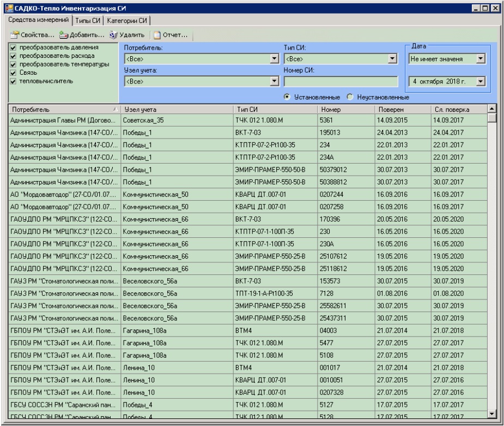This screenshot has width=504, height=426.
Task: Select the Установленные radio button
Action: [287, 97]
